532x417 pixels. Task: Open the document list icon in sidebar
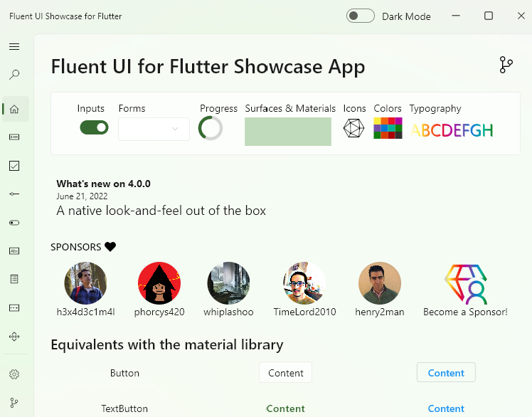14,279
